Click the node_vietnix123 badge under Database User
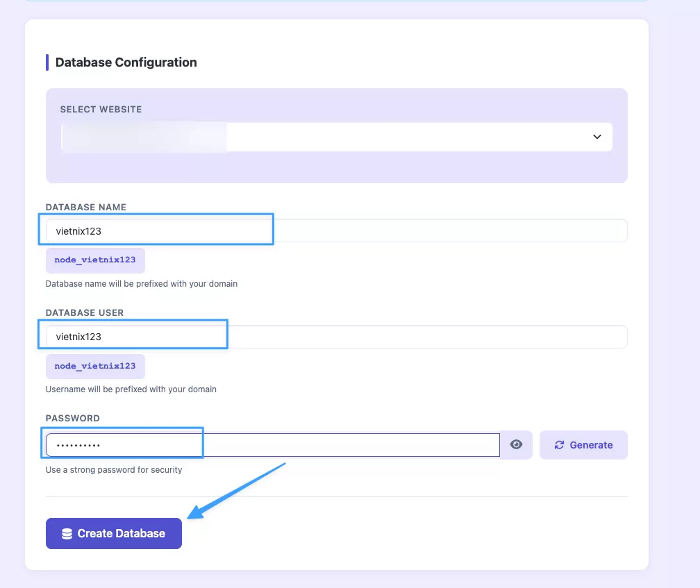The image size is (700, 588). click(x=95, y=366)
